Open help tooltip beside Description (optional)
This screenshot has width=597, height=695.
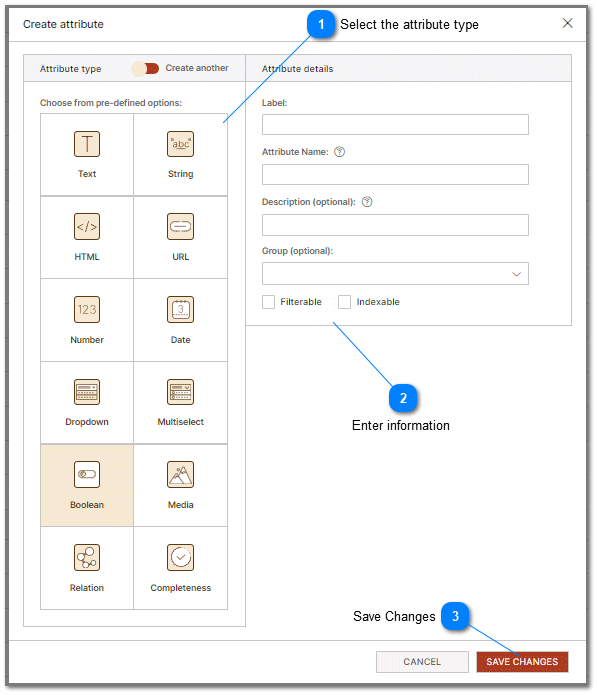click(367, 202)
